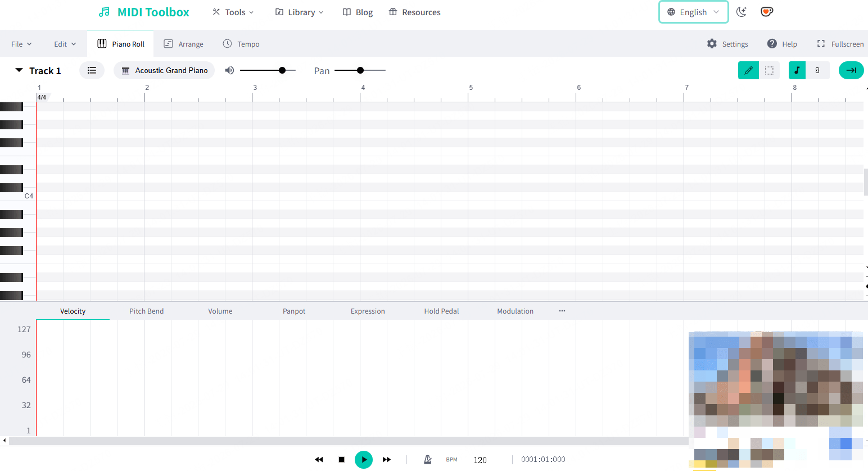Click the heart donate icon
This screenshot has height=471, width=868.
pyautogui.click(x=767, y=12)
